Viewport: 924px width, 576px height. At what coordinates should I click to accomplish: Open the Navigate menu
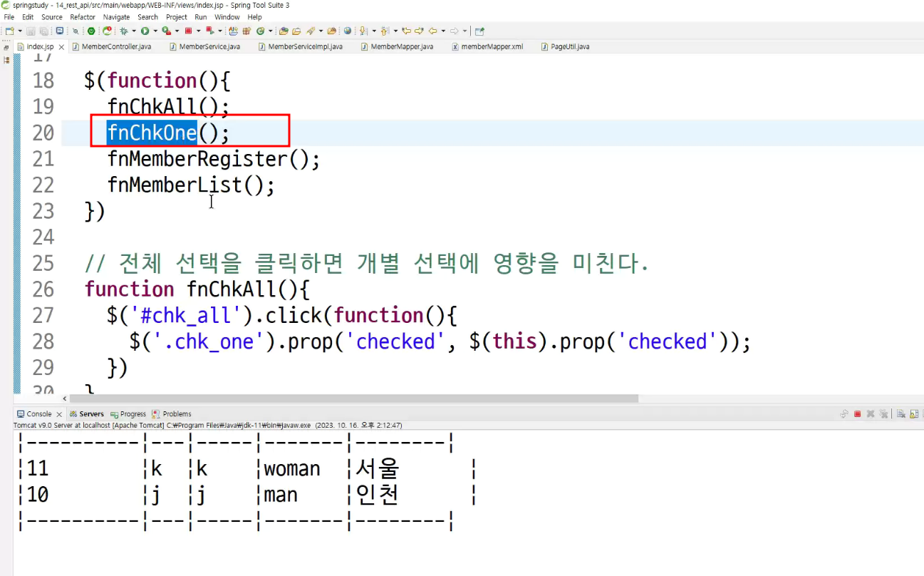pos(117,17)
